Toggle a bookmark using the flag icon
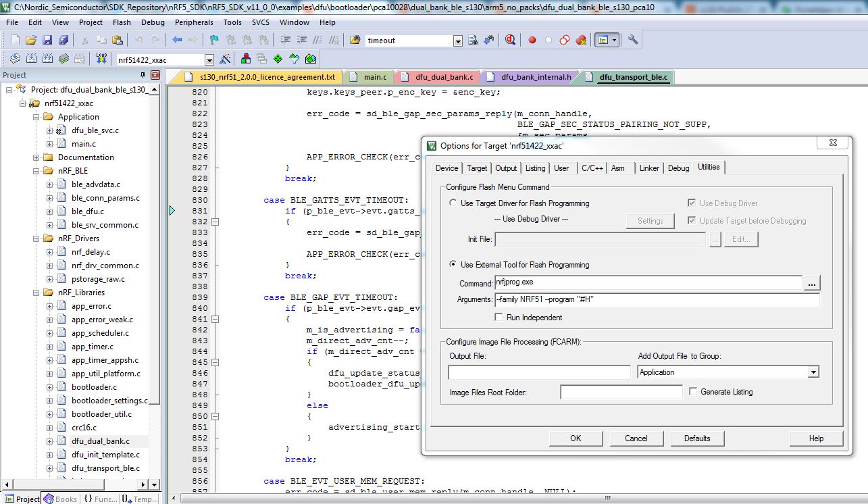 click(x=214, y=41)
